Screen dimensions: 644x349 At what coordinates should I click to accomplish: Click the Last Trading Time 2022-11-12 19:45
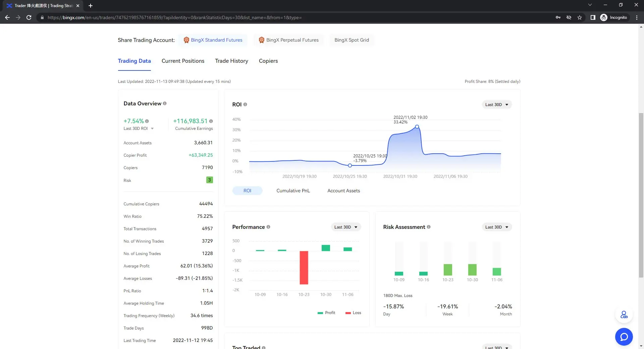[x=193, y=340]
